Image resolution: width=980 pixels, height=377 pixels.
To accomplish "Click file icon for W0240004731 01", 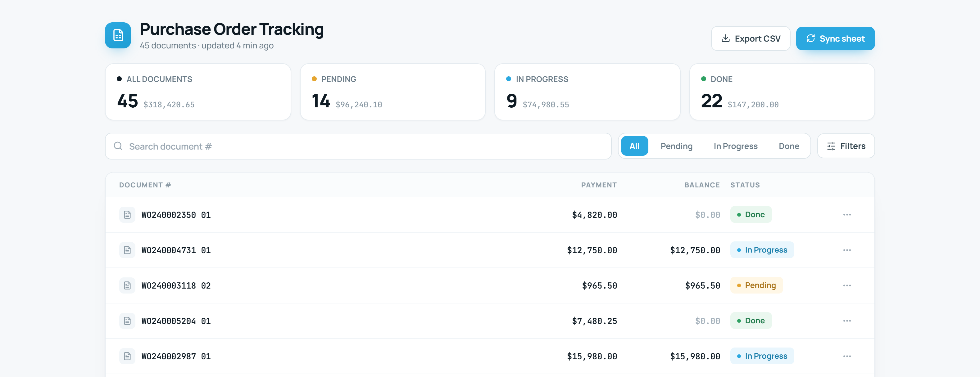I will (x=127, y=250).
